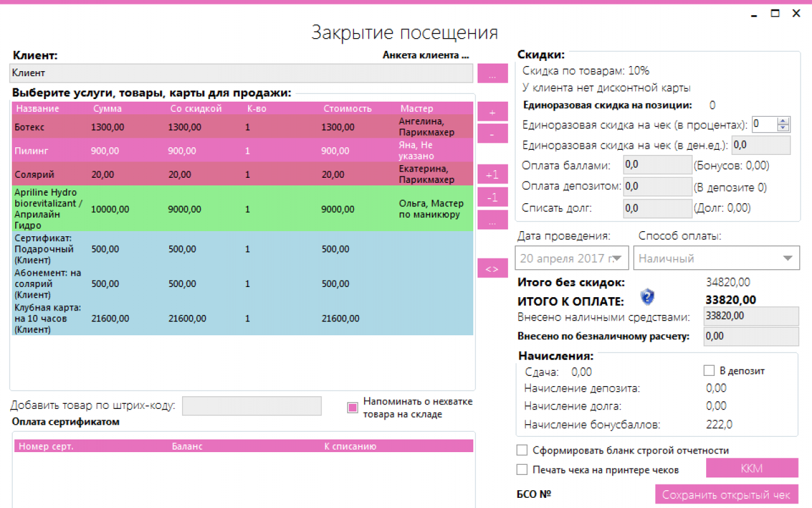
Task: Sort by 'К-во' column header
Action: click(256, 109)
